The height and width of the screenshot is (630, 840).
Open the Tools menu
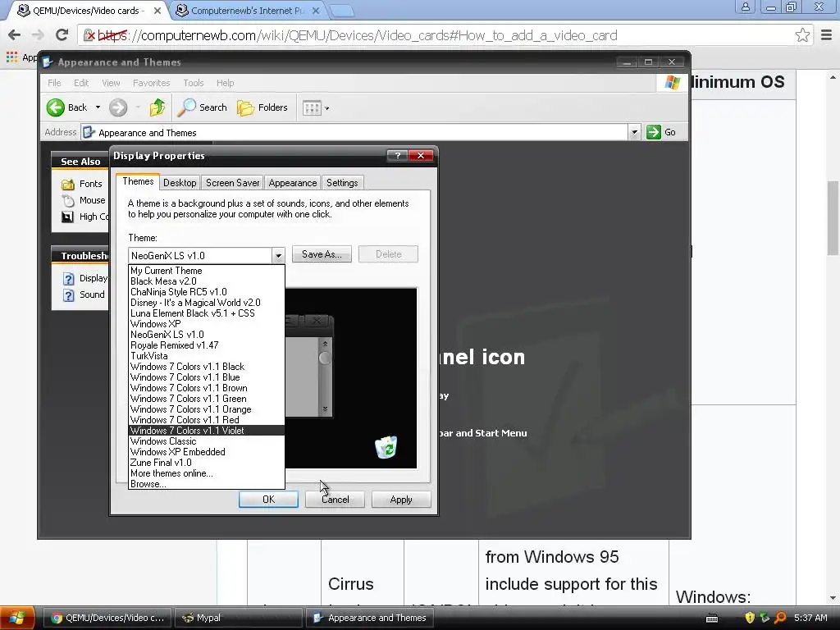pos(194,83)
